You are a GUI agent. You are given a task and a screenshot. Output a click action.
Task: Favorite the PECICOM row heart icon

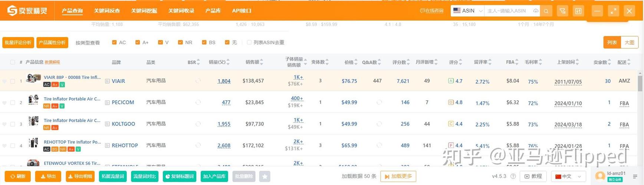(4, 102)
